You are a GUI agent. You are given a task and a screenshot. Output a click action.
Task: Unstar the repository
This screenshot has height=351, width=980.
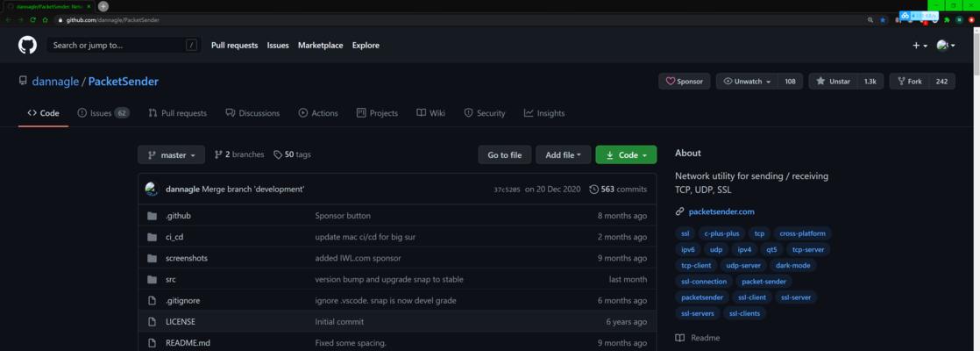tap(833, 82)
